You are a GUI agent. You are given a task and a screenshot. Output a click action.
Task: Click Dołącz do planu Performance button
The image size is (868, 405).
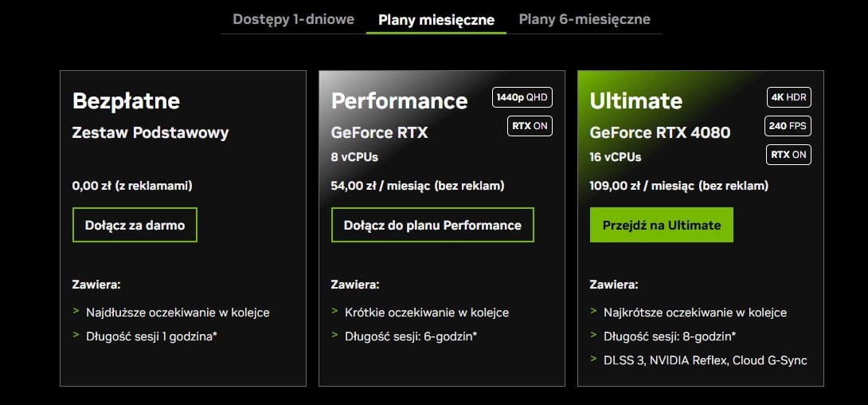click(432, 225)
